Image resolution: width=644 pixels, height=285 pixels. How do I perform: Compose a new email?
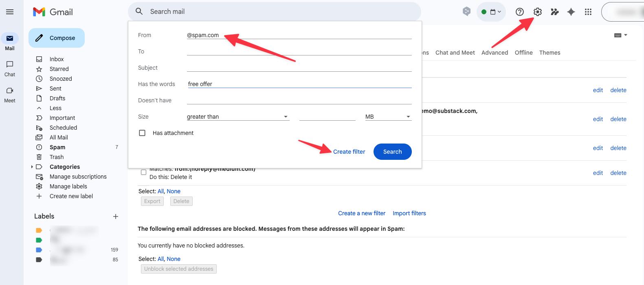[x=57, y=38]
